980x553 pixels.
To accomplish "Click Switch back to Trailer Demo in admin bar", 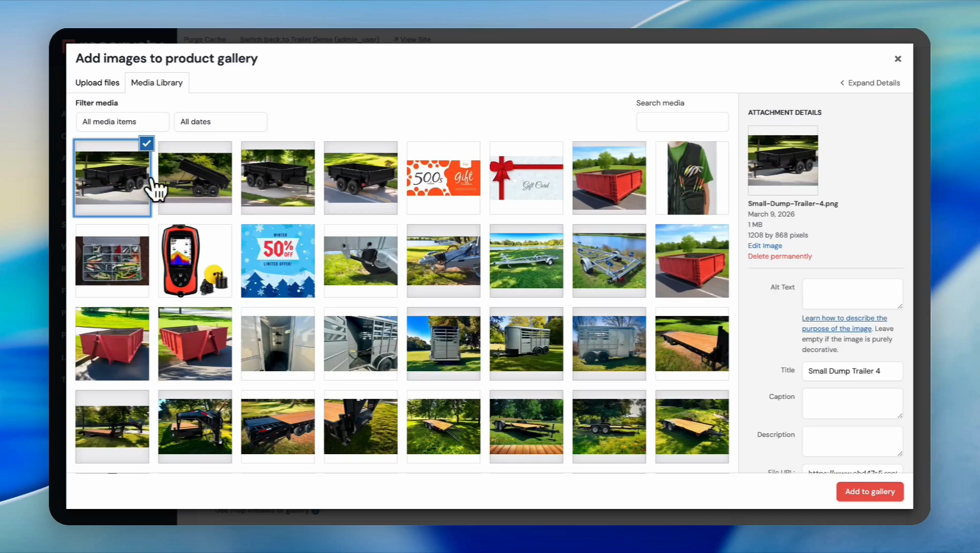I will 309,39.
